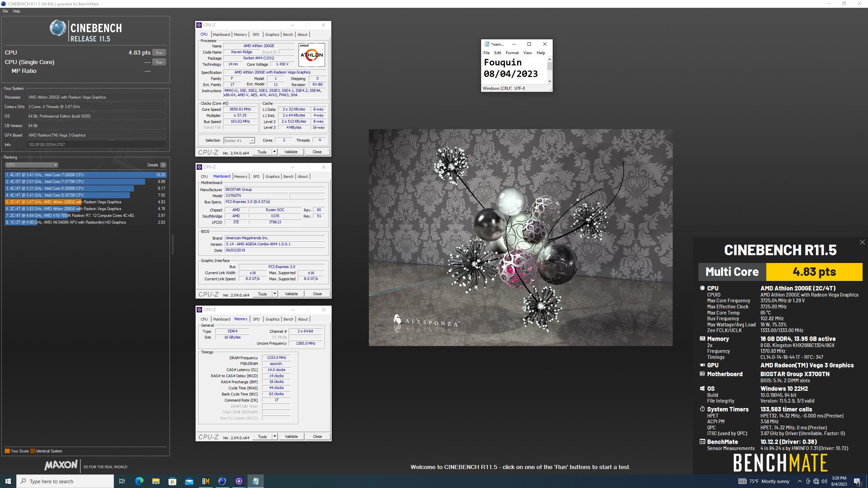Click the rendered Cinebench scene image
Viewport: 868px width, 488px height.
(520, 237)
